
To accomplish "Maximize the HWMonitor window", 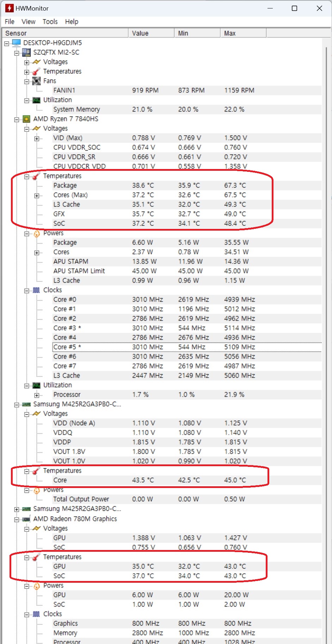I will [295, 8].
